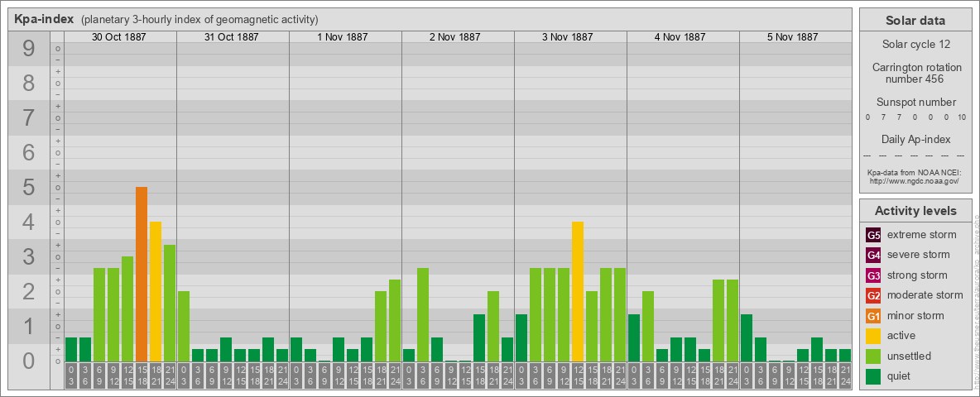Open the ngdc.noaa.gov data source link
This screenshot has height=397, width=980.
tap(913, 180)
